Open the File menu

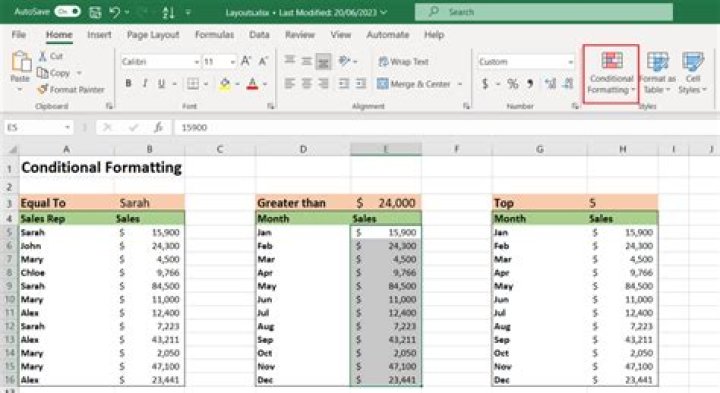point(19,34)
